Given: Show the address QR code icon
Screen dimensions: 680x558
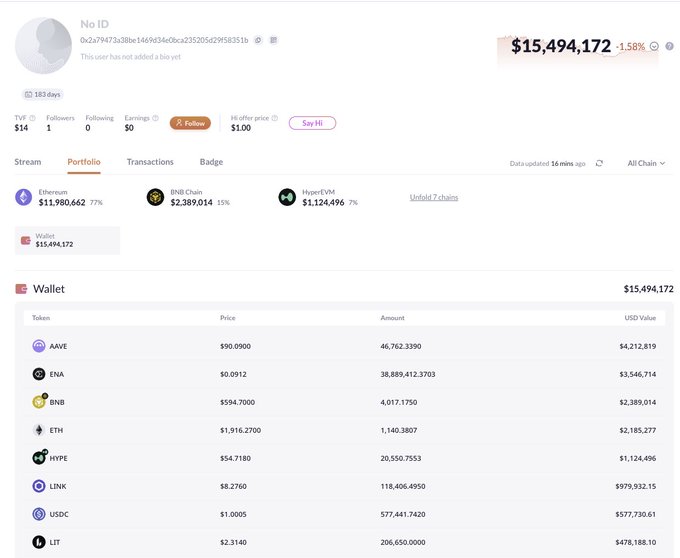Looking at the screenshot, I should (274, 40).
